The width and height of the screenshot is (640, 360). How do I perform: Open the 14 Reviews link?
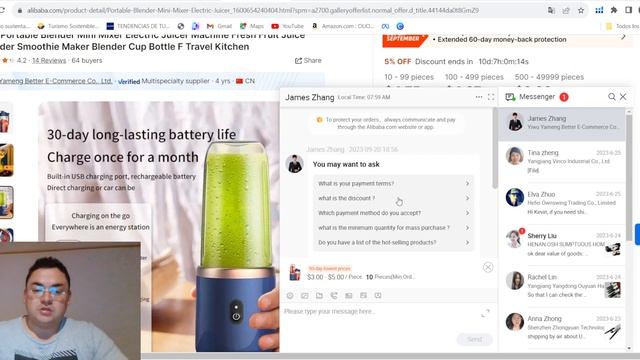(x=49, y=60)
